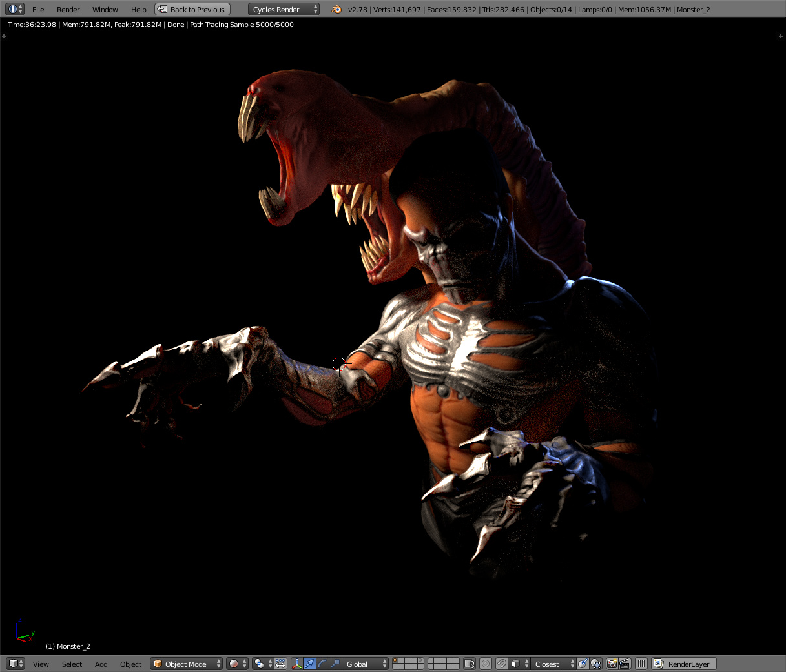Toggle manipulate center points only
Image resolution: width=786 pixels, height=672 pixels.
[x=280, y=664]
